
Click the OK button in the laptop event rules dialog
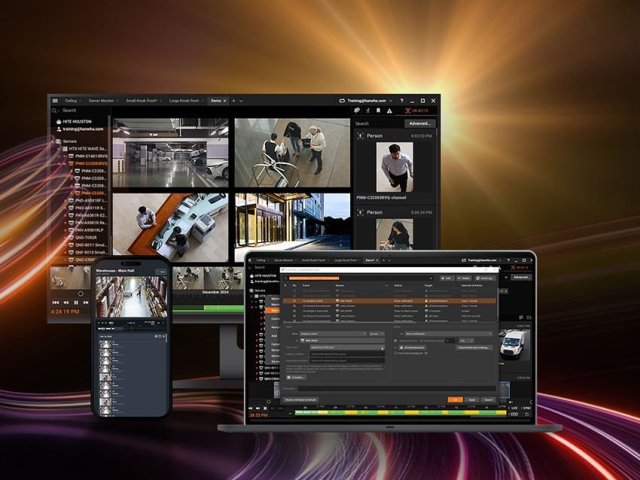455,400
